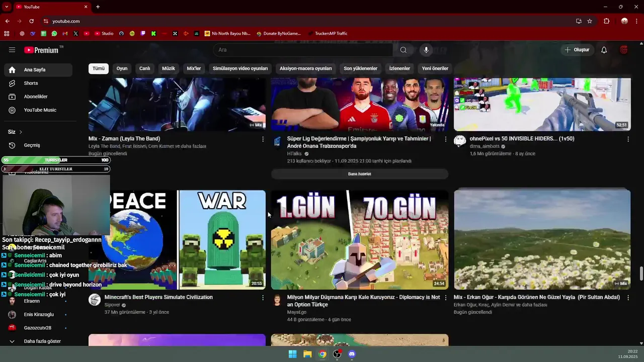Click the Shorts sidebar icon
Viewport: 644px width, 362px height.
click(x=12, y=83)
